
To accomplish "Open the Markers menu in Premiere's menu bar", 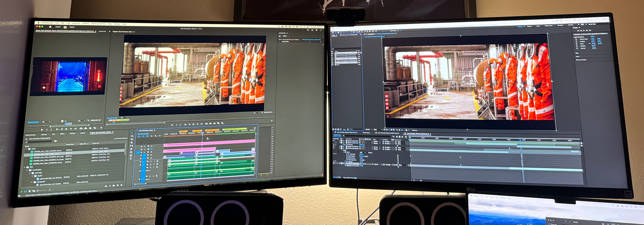I will 86,23.
